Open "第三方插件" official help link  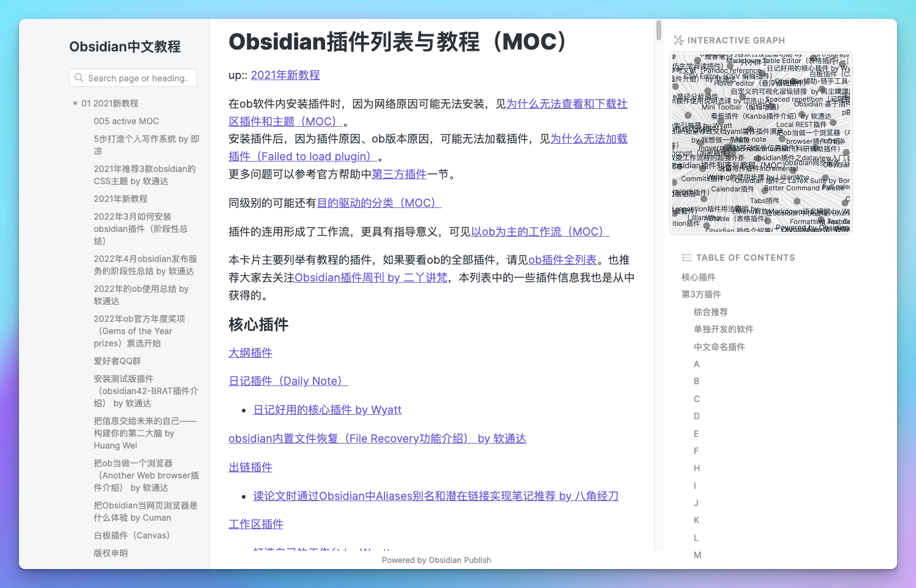399,174
